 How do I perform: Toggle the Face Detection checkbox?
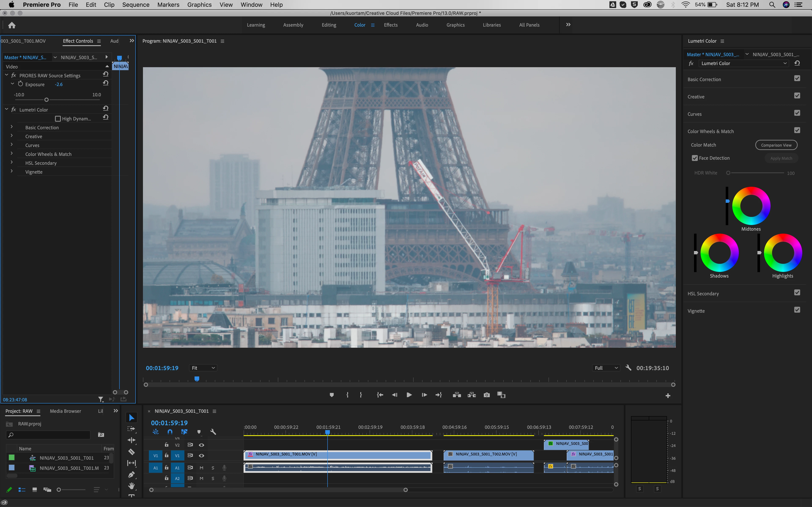695,158
